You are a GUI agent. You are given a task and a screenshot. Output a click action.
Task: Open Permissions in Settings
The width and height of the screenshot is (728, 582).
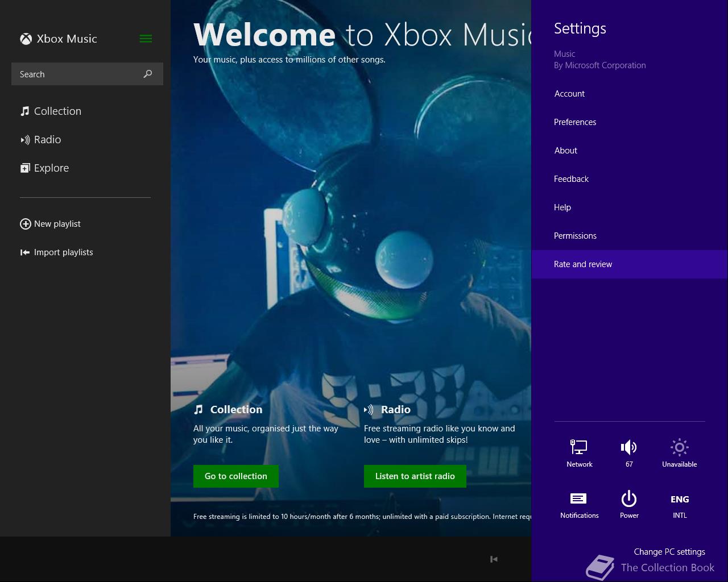pyautogui.click(x=575, y=236)
